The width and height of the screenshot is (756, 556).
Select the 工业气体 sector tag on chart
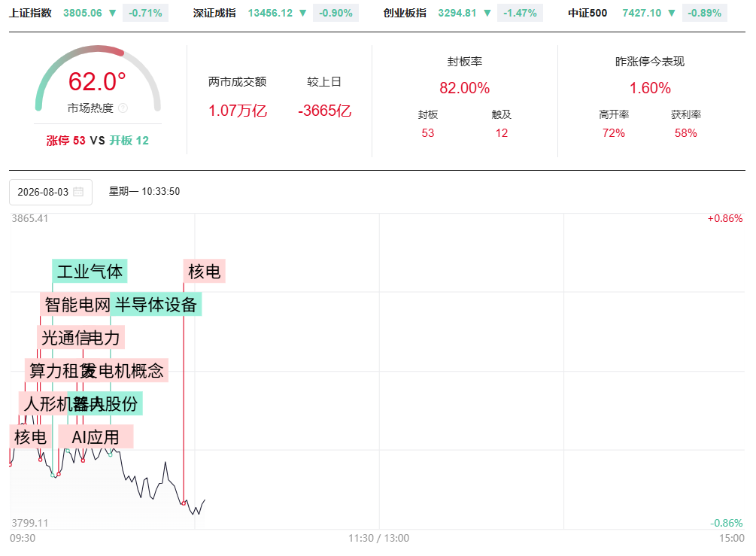pyautogui.click(x=90, y=272)
